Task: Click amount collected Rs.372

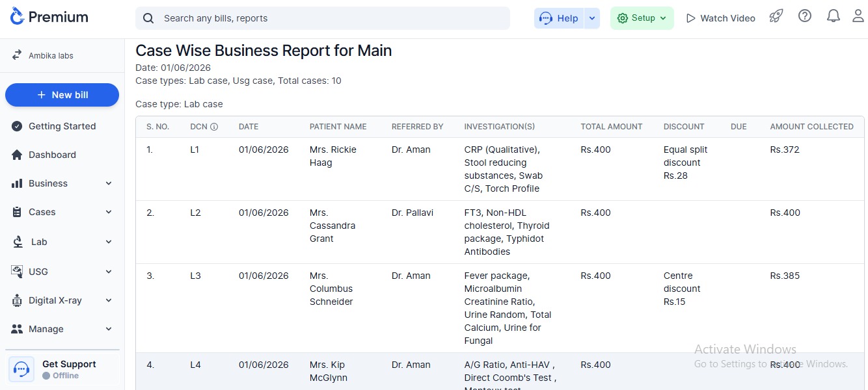Action: click(785, 149)
